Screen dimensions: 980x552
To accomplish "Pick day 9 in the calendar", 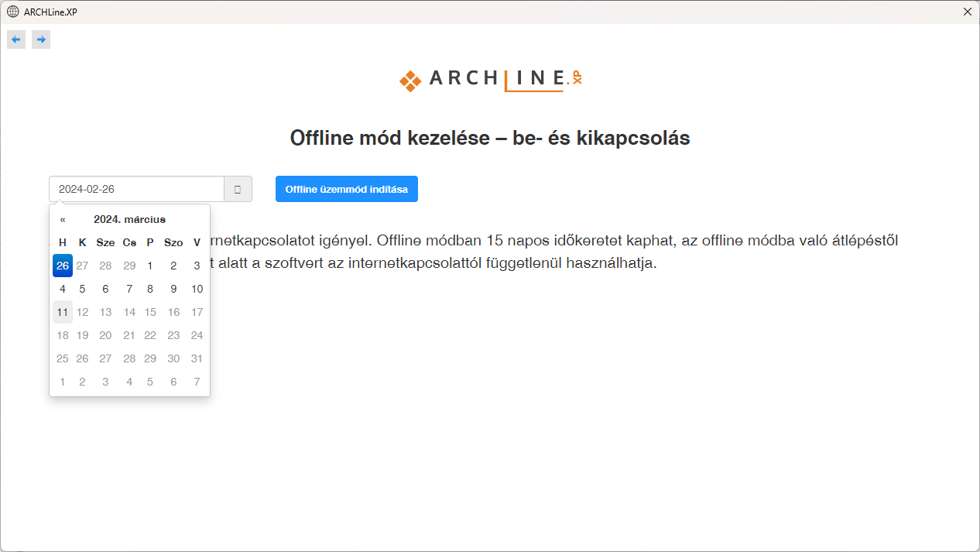I will point(173,289).
